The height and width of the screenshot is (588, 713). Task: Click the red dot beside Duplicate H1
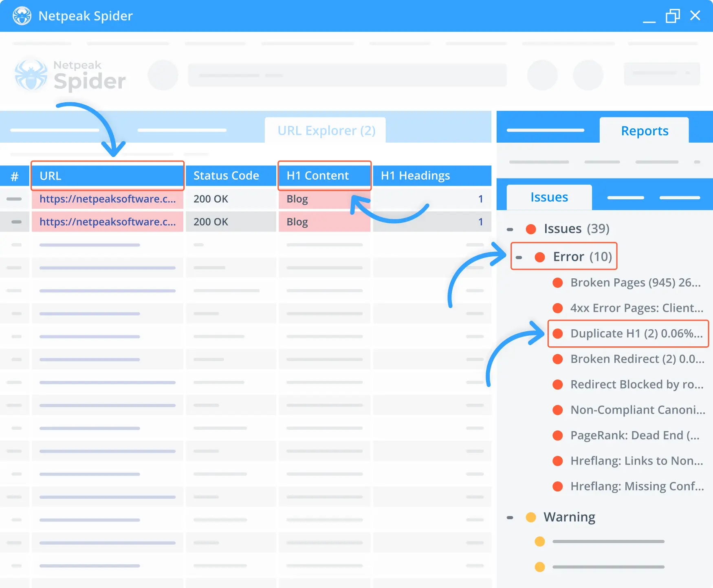coord(557,334)
